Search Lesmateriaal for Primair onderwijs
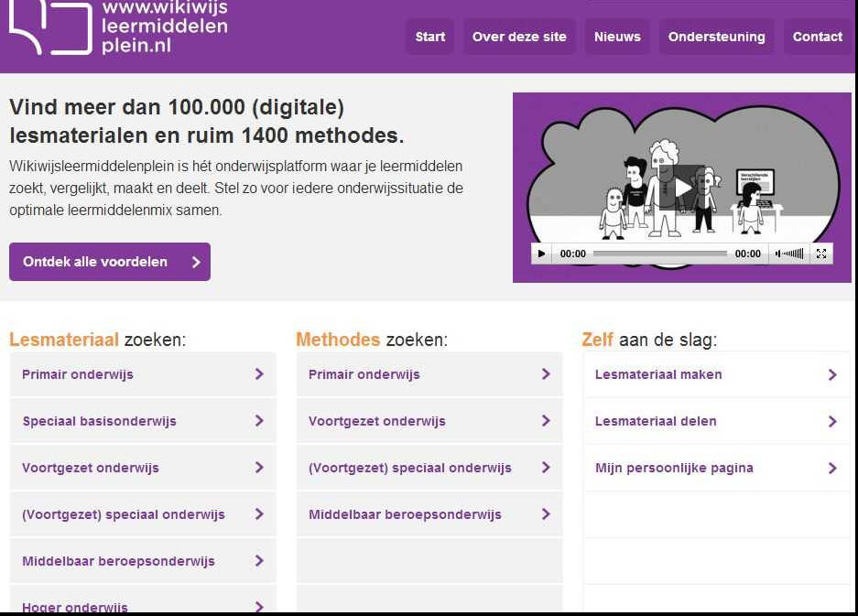The width and height of the screenshot is (858, 616). click(x=144, y=374)
